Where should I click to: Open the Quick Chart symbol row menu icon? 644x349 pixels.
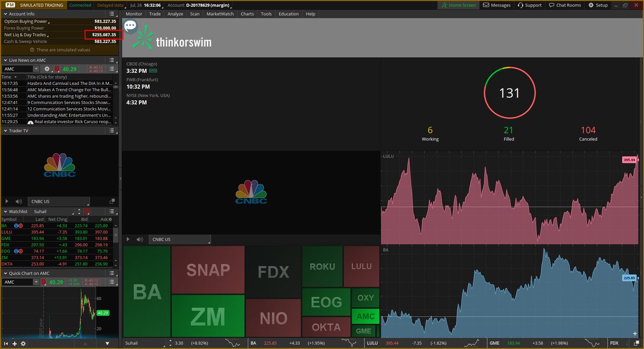pyautogui.click(x=112, y=282)
